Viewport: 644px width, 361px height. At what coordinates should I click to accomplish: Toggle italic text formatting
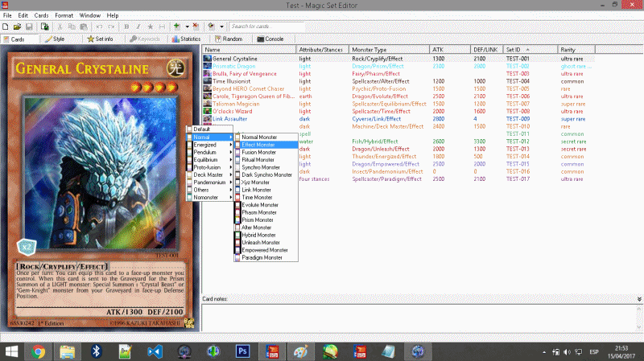pos(138,27)
